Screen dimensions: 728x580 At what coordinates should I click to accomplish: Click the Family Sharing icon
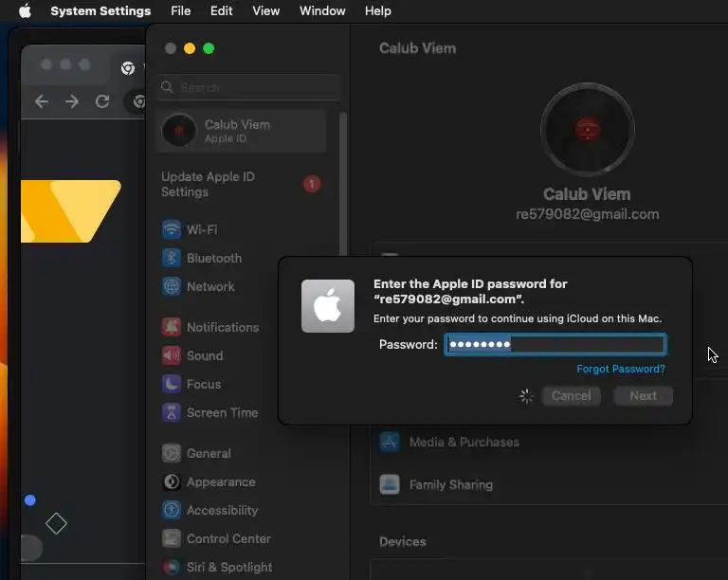[x=390, y=484]
